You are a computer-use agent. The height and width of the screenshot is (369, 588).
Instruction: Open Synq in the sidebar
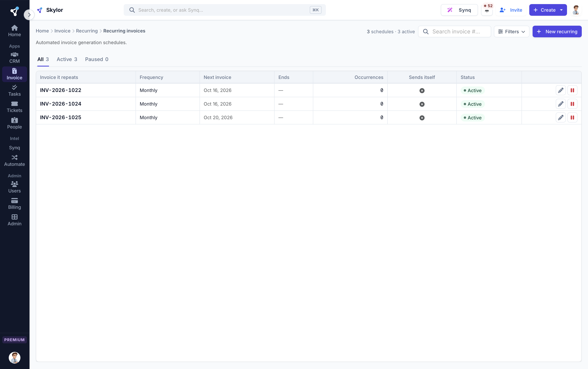point(14,147)
